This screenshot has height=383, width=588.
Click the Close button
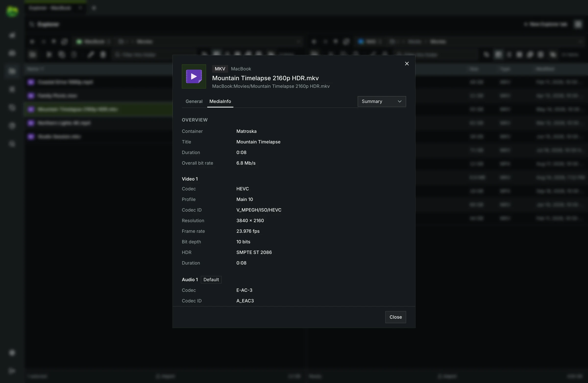point(395,317)
